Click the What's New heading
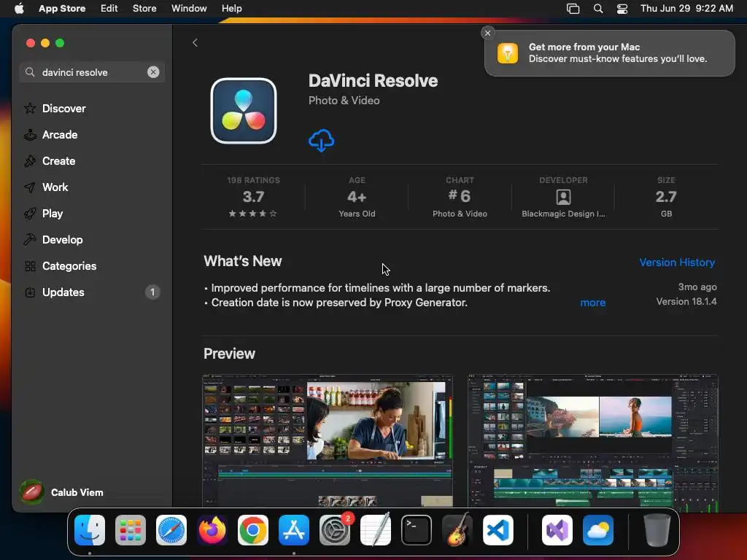Image resolution: width=747 pixels, height=560 pixels. 242,261
